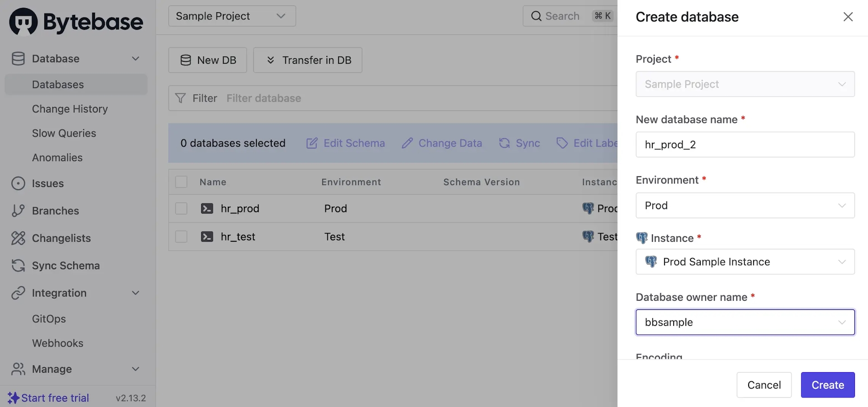Click the Bytebase logo
The width and height of the screenshot is (868, 407).
pyautogui.click(x=76, y=21)
